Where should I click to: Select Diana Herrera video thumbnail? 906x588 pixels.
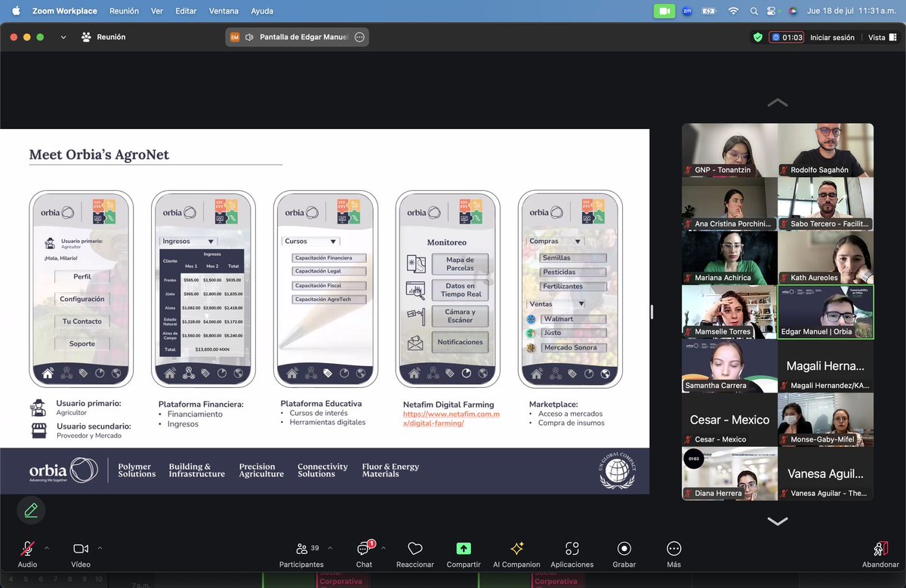729,473
